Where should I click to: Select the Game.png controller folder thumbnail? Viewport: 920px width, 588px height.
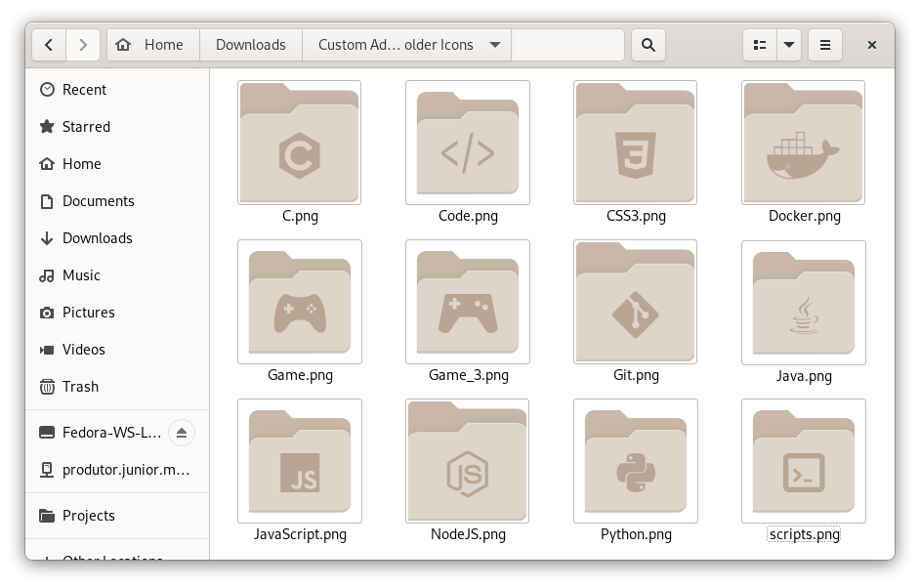pos(300,302)
